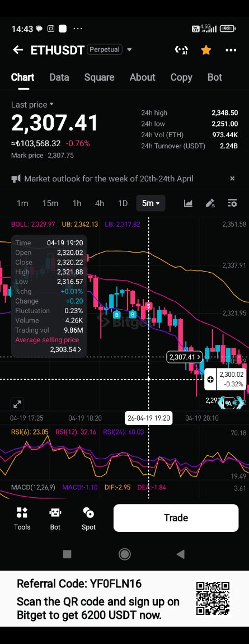Tap the BOLL indicator value label
The width and height of the screenshot is (249, 644).
[x=33, y=224]
